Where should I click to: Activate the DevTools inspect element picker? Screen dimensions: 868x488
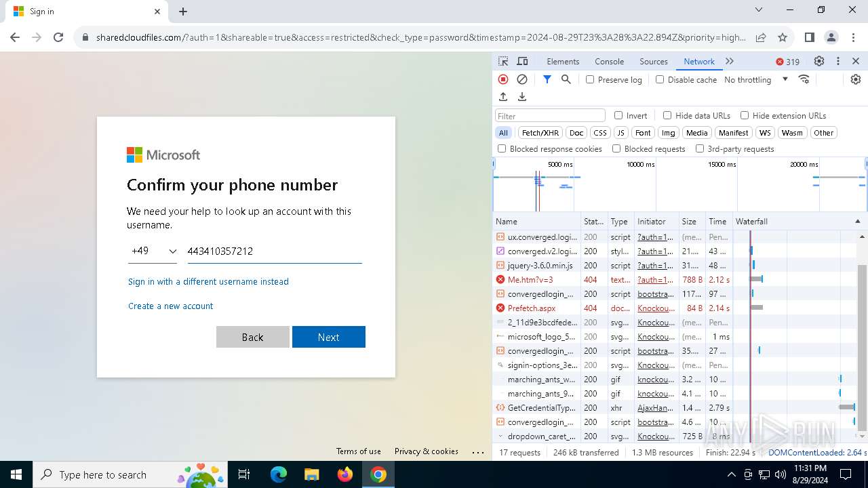pos(503,61)
